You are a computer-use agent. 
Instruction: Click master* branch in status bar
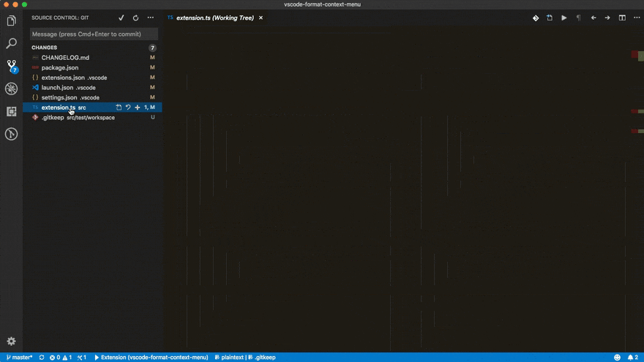pyautogui.click(x=19, y=357)
